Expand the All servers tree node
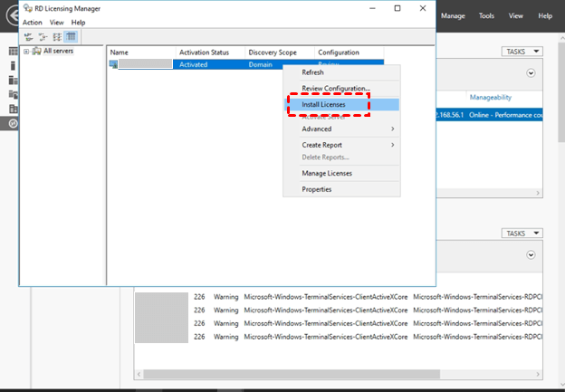Image resolution: width=565 pixels, height=392 pixels. 25,52
